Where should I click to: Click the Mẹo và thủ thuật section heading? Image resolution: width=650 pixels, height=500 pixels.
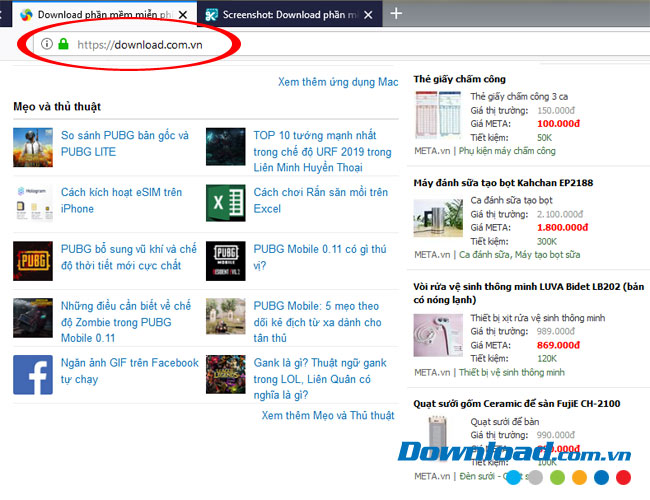click(57, 107)
